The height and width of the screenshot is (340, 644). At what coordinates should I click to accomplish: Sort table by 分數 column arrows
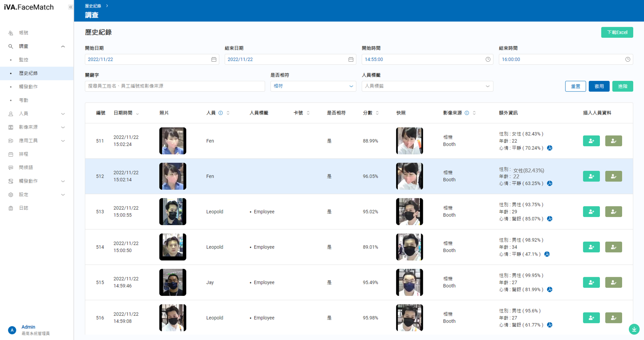click(377, 113)
